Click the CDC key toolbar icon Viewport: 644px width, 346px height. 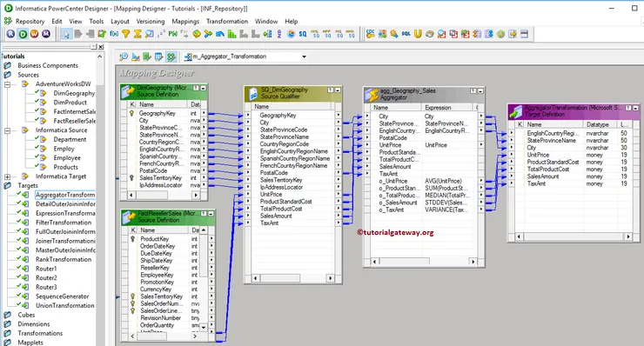[x=371, y=34]
